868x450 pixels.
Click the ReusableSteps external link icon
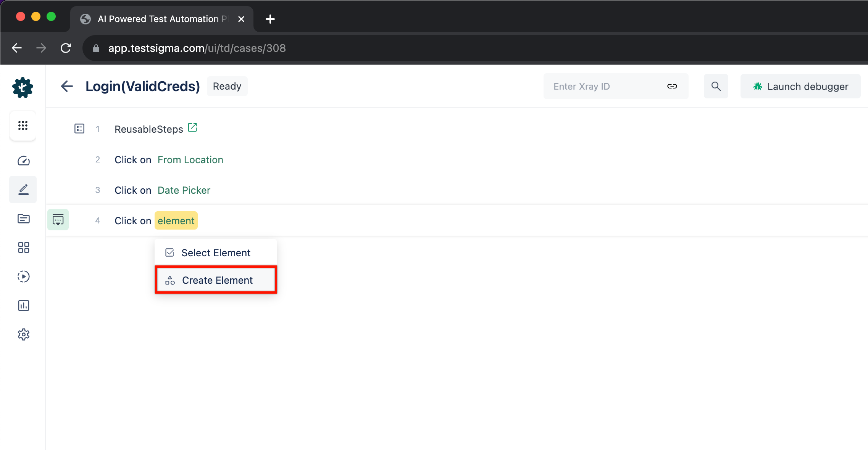pos(192,127)
